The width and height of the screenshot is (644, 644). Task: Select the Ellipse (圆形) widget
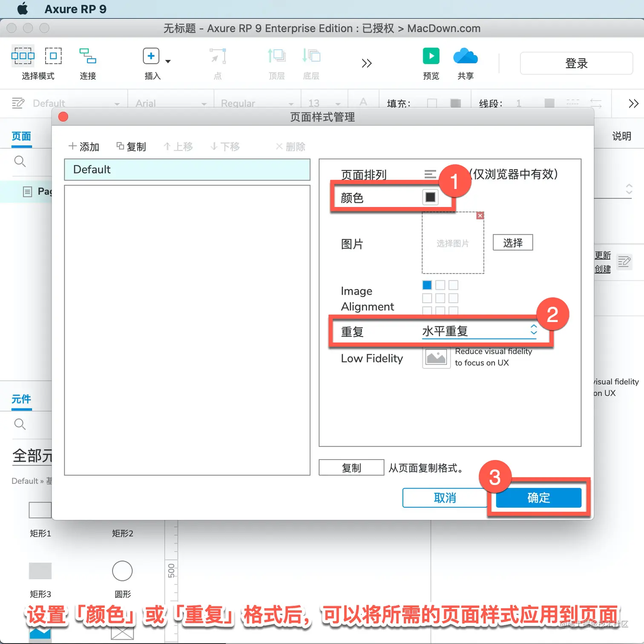(122, 571)
